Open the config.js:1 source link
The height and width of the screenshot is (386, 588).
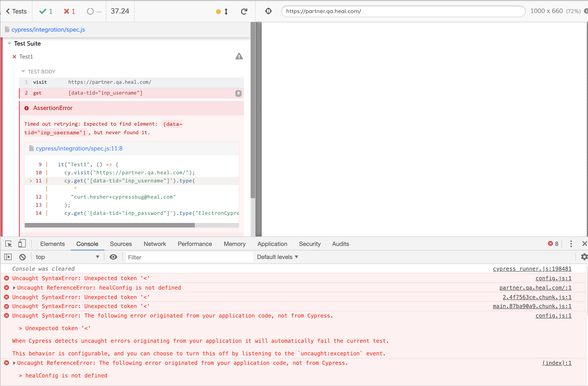point(553,278)
